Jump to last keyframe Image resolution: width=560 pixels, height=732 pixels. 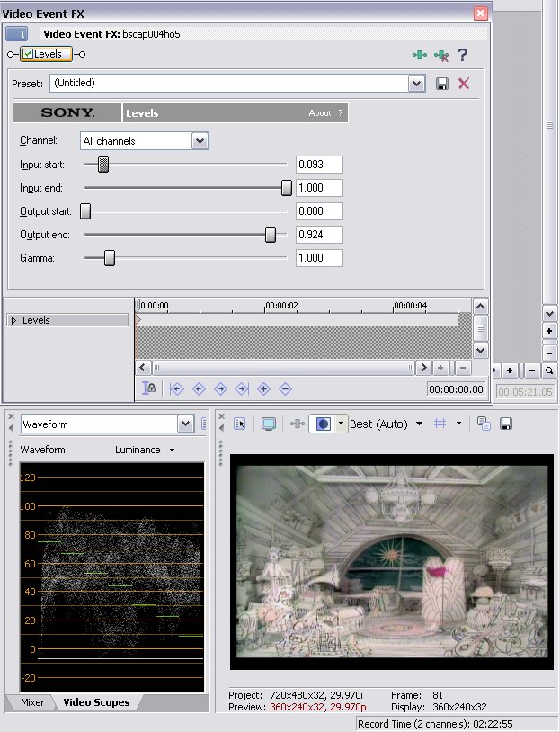[x=242, y=388]
